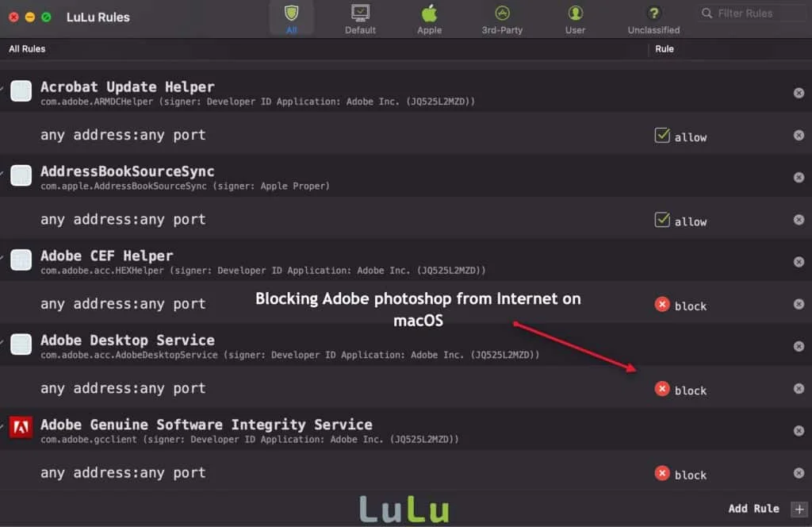The image size is (812, 527).
Task: Collapse the Acrobat Update Helper row
Action: point(2,89)
